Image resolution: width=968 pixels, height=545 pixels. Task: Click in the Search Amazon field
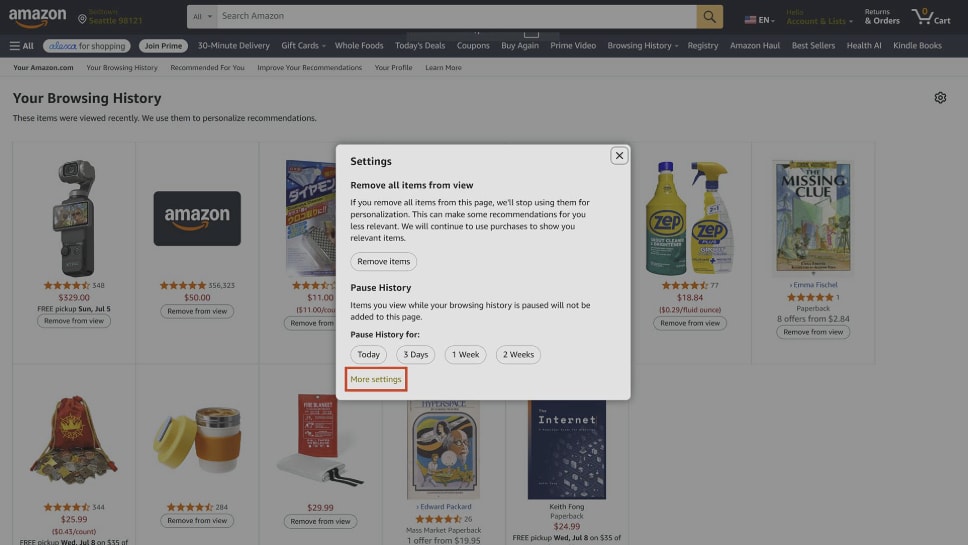click(456, 17)
